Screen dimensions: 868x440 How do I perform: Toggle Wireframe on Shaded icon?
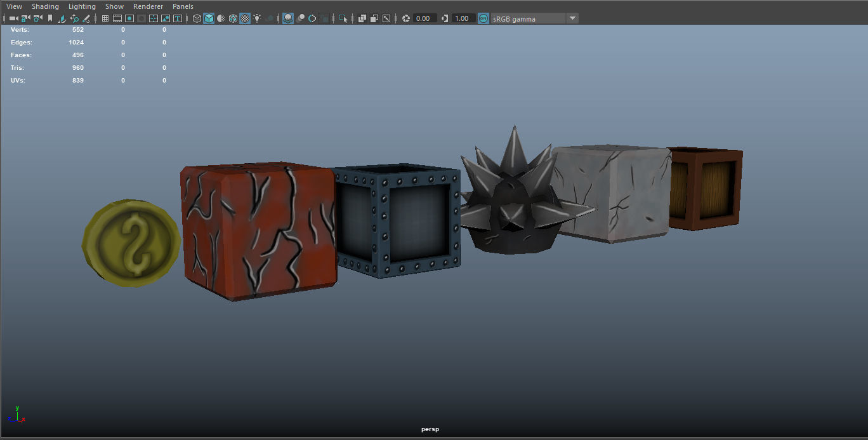233,18
